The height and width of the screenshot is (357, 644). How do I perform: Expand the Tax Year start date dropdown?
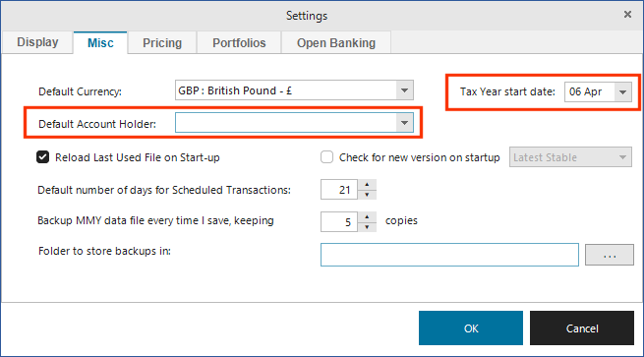point(622,91)
